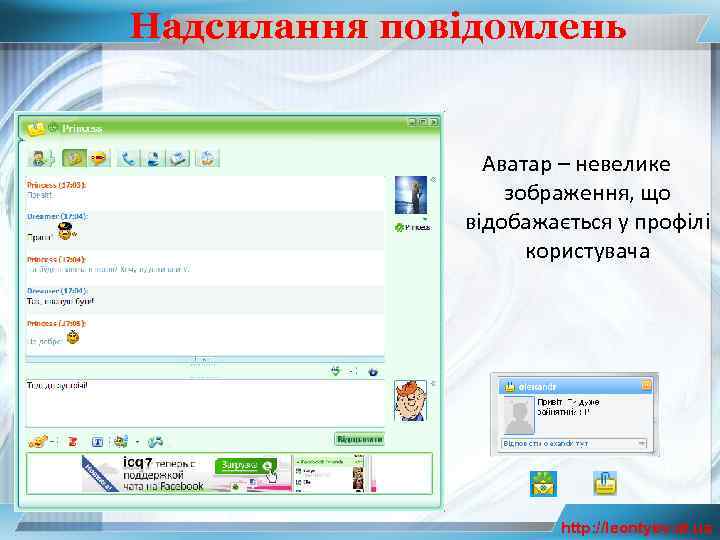The image size is (720, 540).
Task: Open the gray avatar placeholder in oleksandr popup
Action: click(519, 416)
